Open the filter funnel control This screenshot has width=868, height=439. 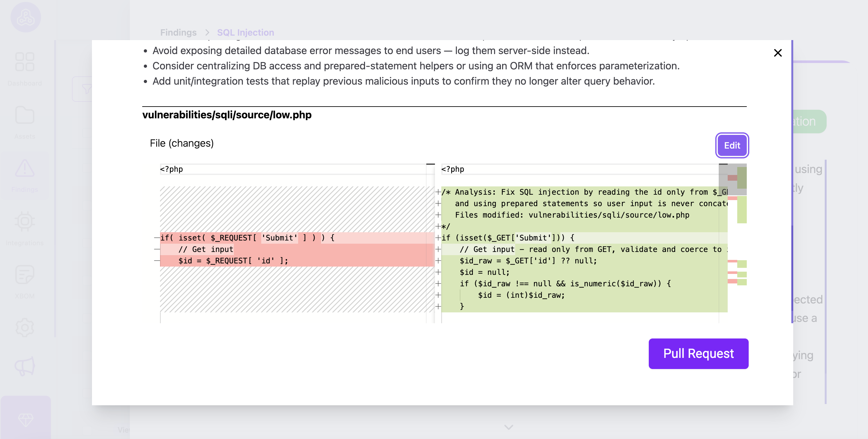87,89
